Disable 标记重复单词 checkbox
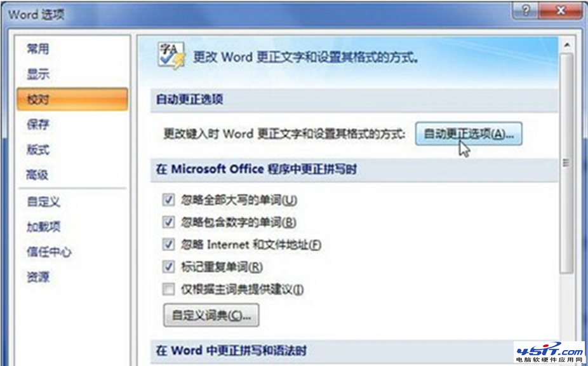 coord(168,267)
